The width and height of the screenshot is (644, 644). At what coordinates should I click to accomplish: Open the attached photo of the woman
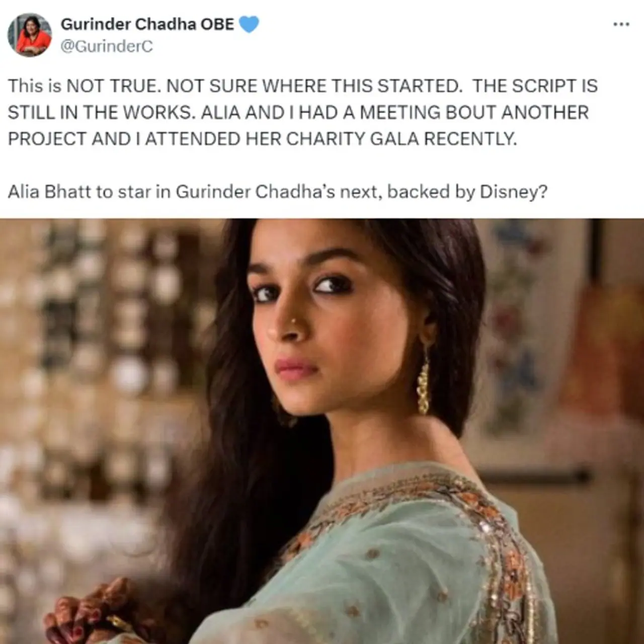(322, 431)
